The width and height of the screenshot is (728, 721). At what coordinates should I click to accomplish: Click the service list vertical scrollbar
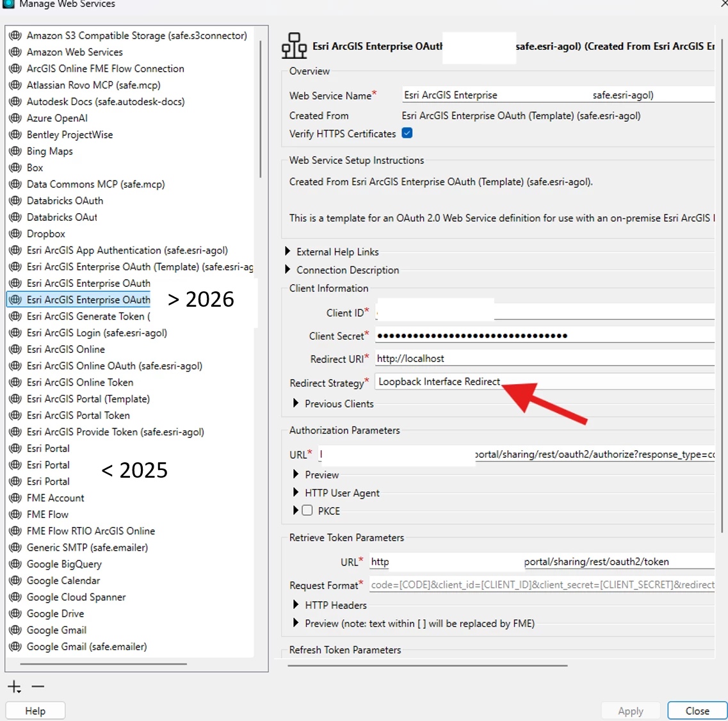[261, 109]
